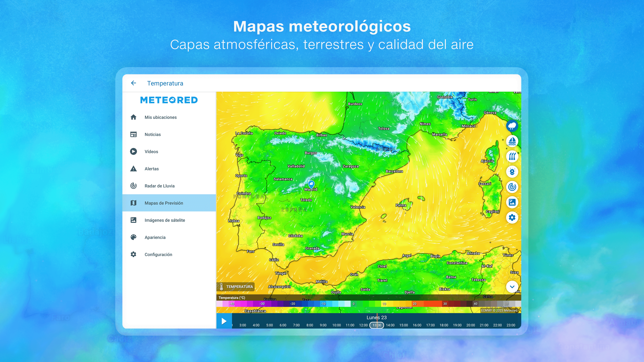This screenshot has height=362, width=644.
Task: Click the Meteored logo
Action: click(x=169, y=100)
